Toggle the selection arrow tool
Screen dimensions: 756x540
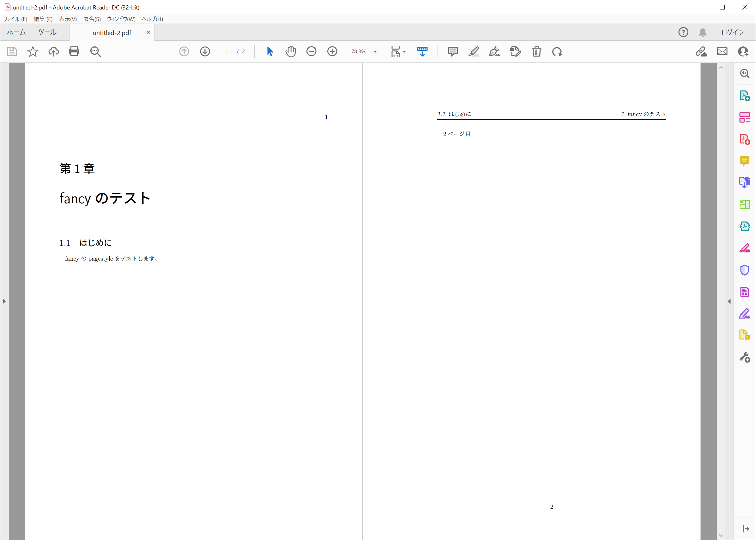coord(270,51)
